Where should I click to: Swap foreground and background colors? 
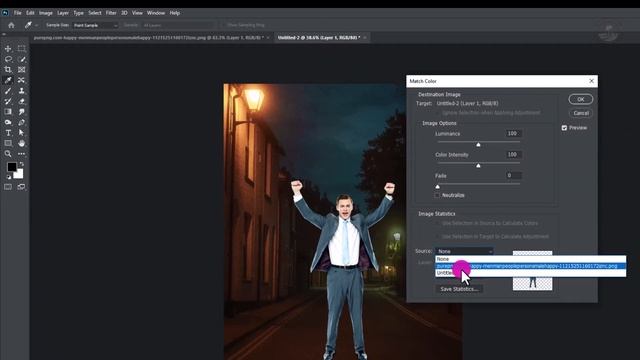click(x=22, y=164)
